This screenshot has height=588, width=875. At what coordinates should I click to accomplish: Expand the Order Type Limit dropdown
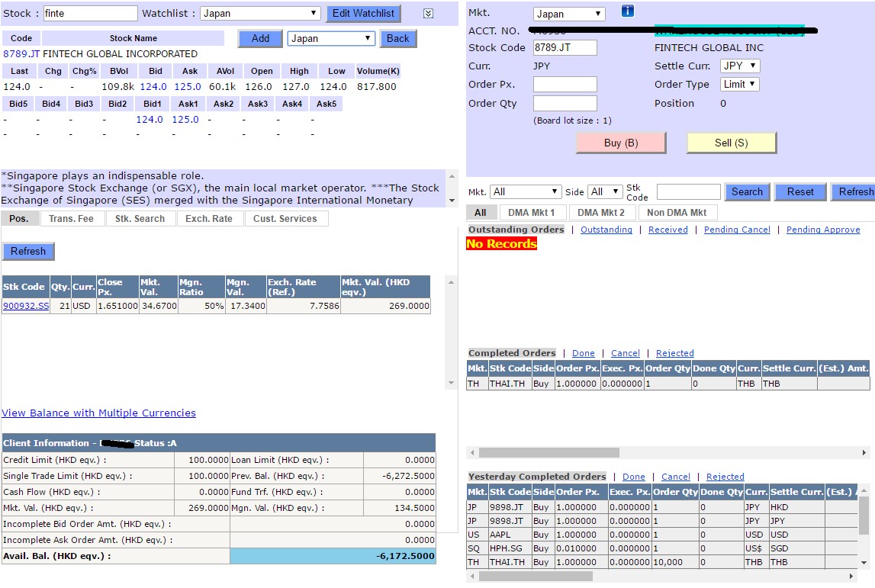(739, 84)
